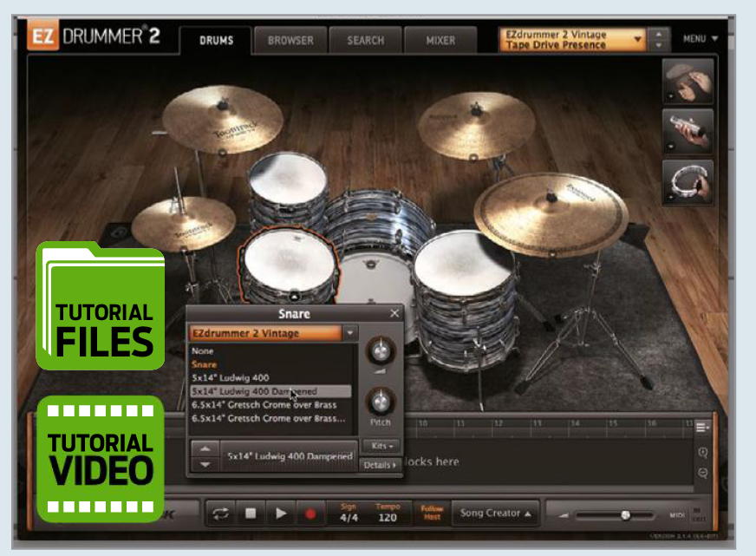The image size is (756, 556).
Task: Click the hand clap percussion thumbnail
Action: coord(688,82)
